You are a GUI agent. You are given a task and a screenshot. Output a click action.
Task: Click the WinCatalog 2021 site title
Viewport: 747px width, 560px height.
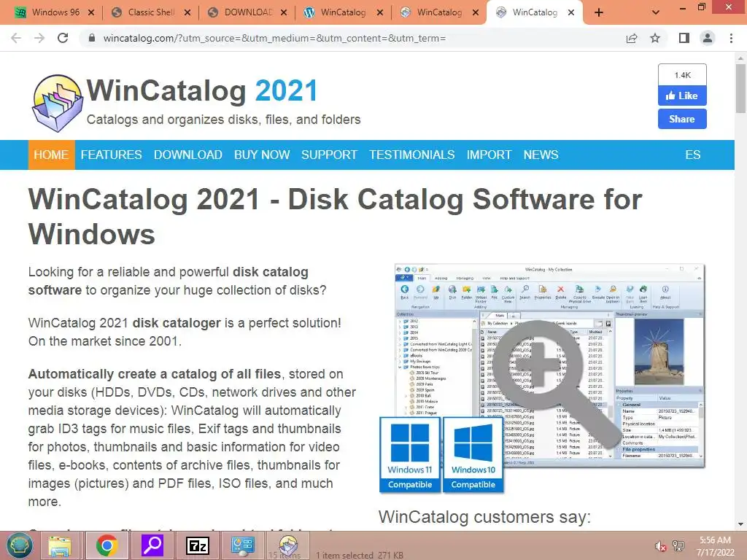coord(202,90)
